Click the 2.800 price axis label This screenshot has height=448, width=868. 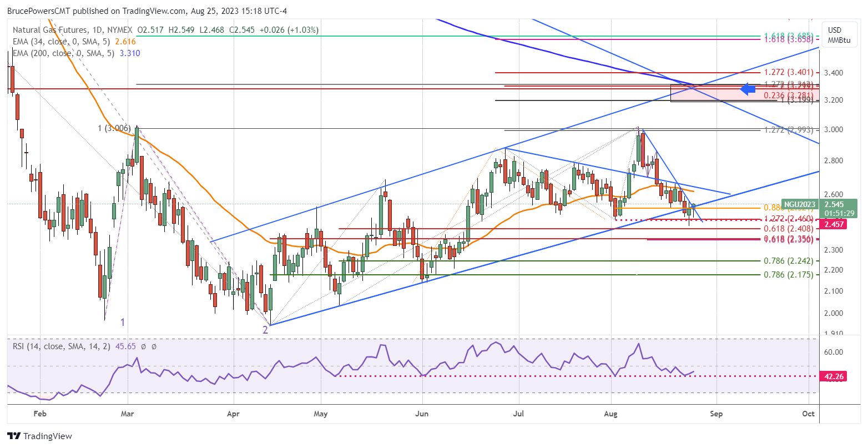834,160
